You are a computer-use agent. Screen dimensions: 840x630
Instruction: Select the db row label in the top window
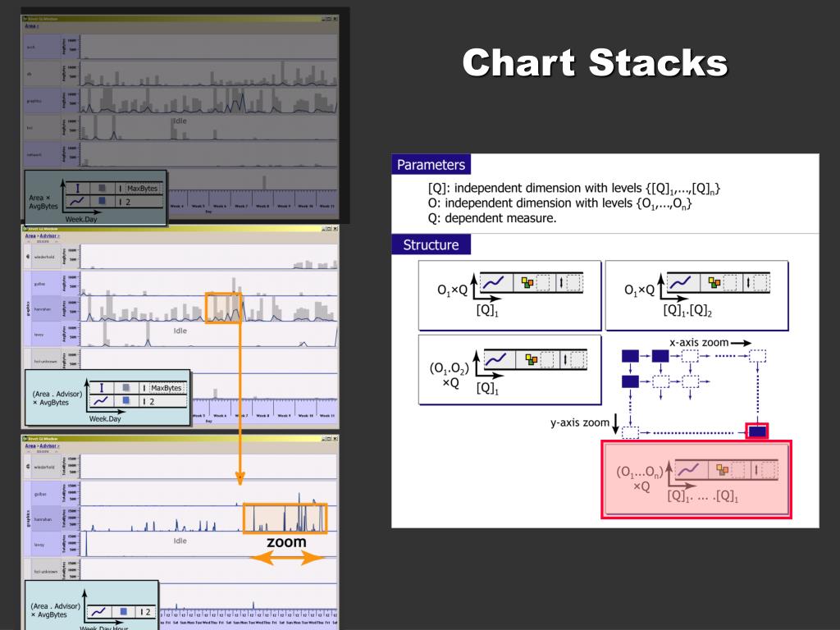pyautogui.click(x=29, y=74)
